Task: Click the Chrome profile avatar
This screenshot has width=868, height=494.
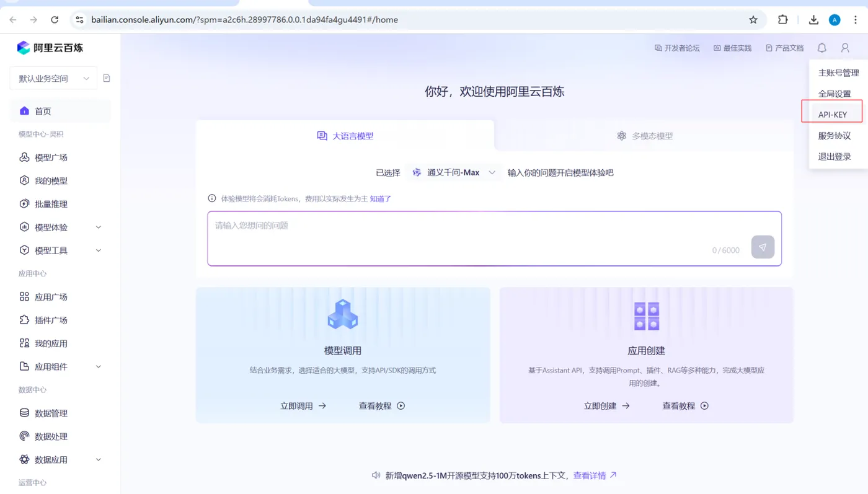Action: click(x=835, y=20)
